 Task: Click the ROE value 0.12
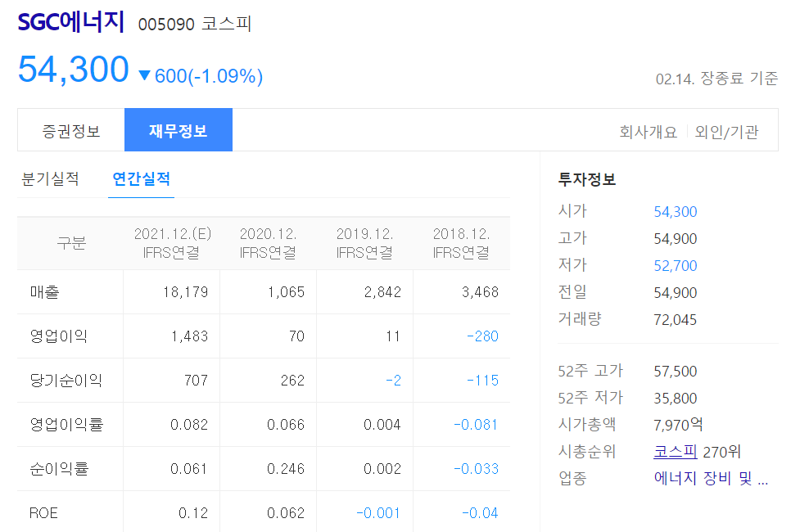point(193,513)
